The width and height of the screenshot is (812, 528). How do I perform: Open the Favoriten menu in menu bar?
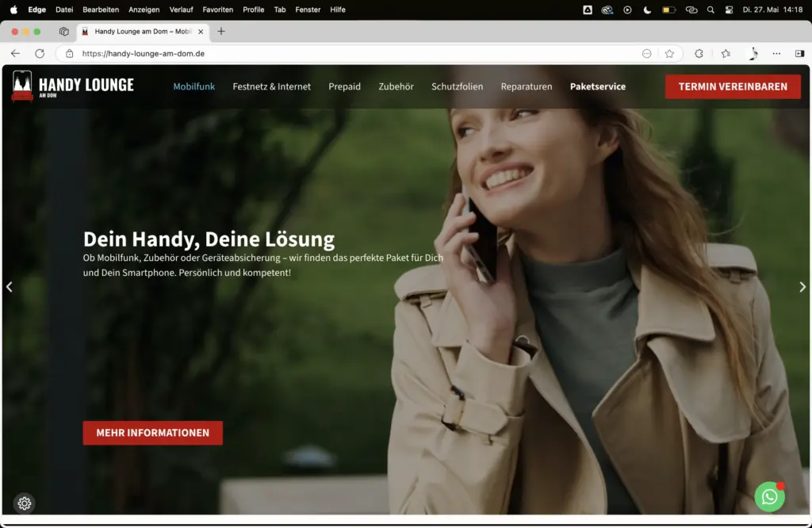(x=217, y=10)
